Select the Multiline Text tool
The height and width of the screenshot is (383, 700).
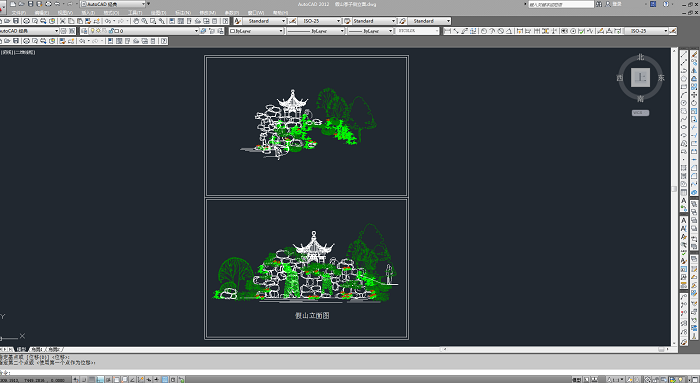[x=684, y=200]
